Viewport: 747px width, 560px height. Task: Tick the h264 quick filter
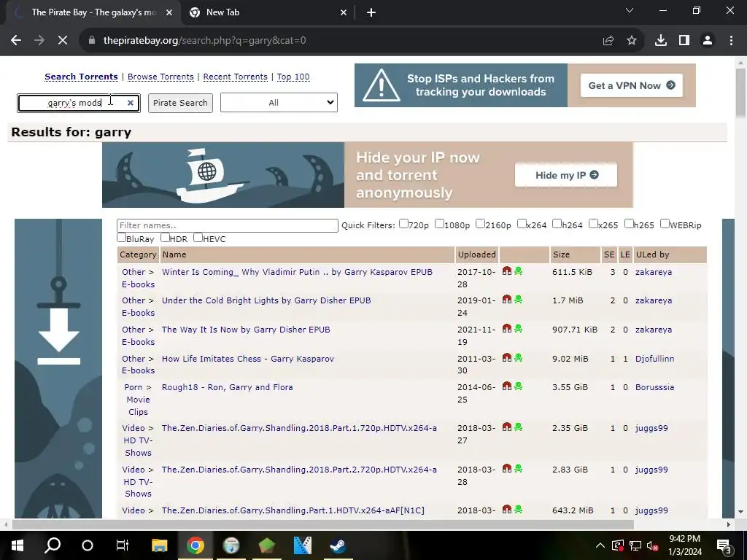point(557,223)
